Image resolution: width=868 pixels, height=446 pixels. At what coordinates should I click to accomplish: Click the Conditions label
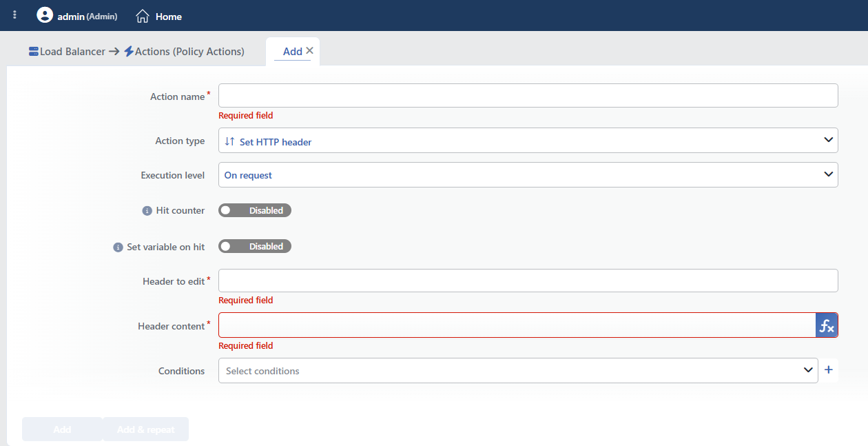182,371
